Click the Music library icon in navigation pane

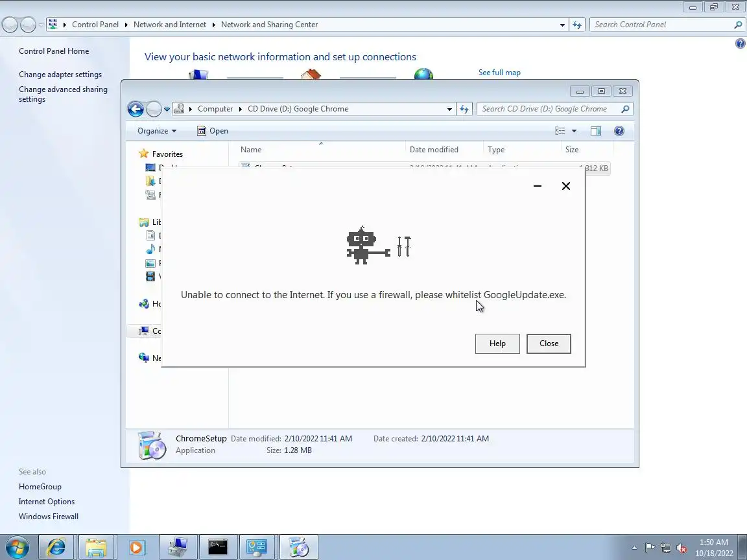pos(150,249)
